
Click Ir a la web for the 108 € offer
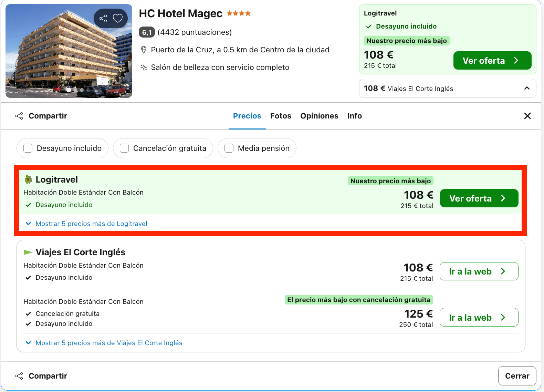click(479, 271)
